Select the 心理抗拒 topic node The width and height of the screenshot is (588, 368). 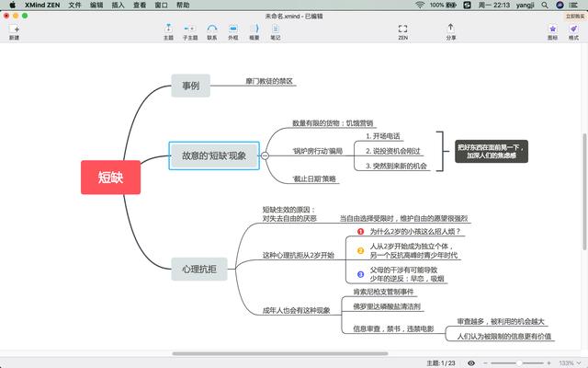(199, 269)
